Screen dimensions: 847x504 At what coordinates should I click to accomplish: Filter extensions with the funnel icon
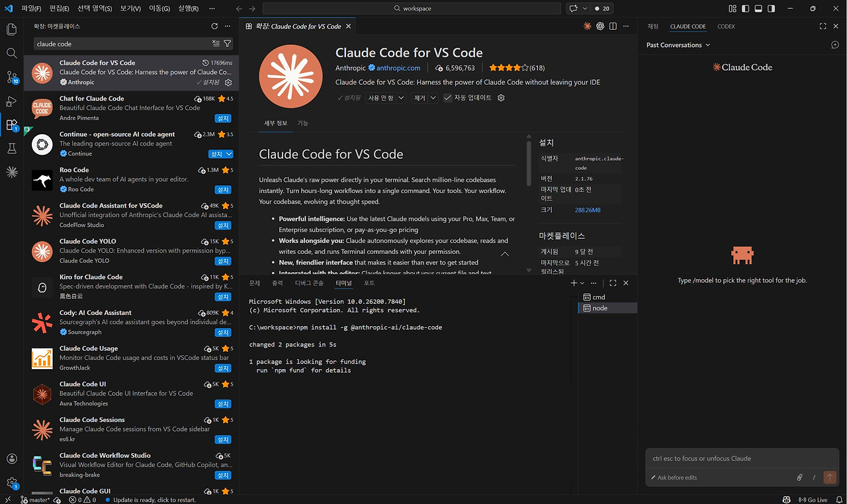(228, 44)
